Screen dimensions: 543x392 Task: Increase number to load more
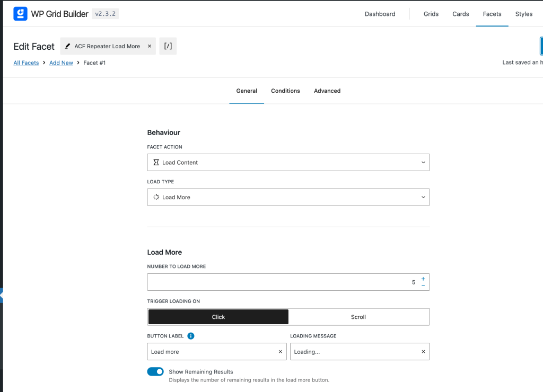pyautogui.click(x=423, y=279)
